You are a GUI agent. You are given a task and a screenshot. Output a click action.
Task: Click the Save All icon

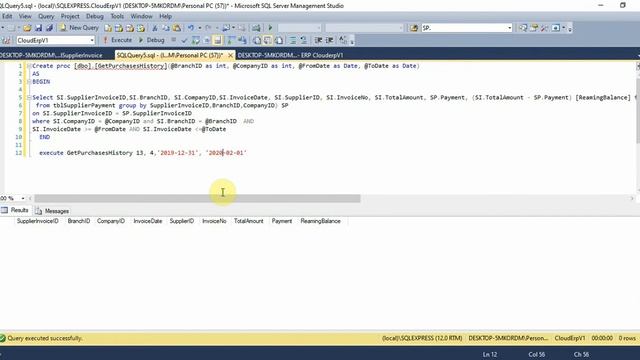(49, 28)
